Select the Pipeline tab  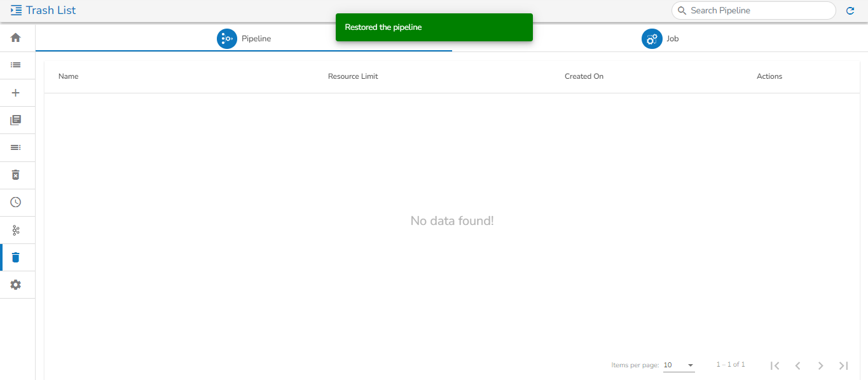click(244, 39)
